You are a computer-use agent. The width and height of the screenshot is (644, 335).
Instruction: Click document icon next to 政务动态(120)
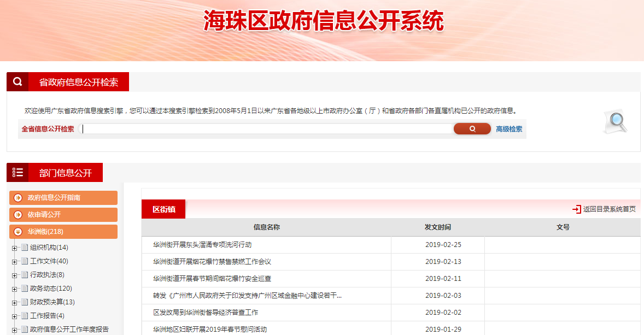25,288
